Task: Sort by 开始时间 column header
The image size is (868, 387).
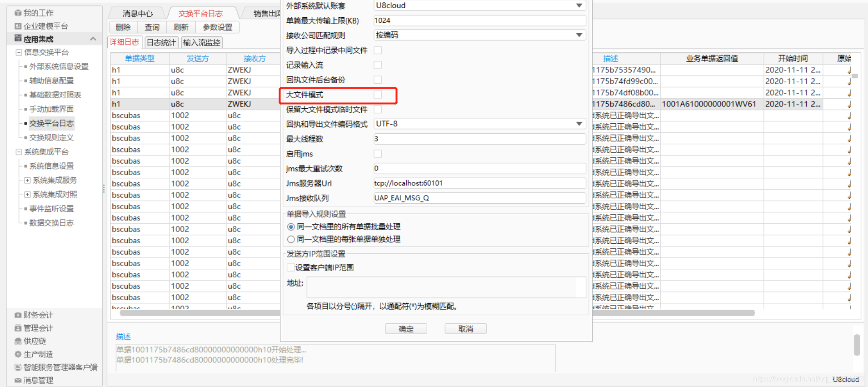Action: (x=793, y=59)
